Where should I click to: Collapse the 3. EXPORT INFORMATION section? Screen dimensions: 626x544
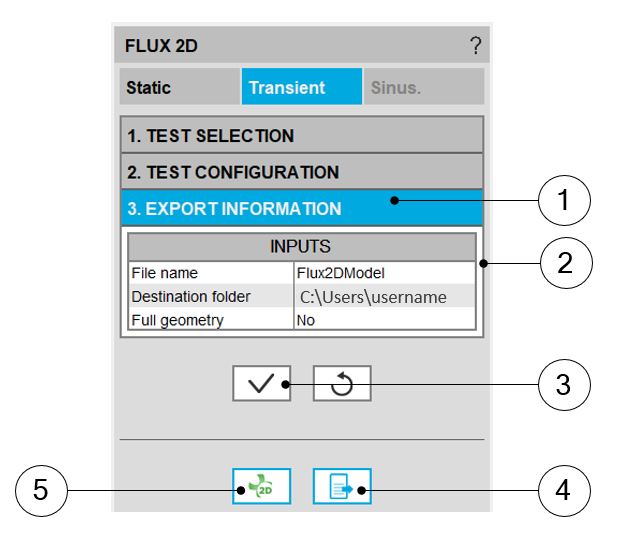302,209
